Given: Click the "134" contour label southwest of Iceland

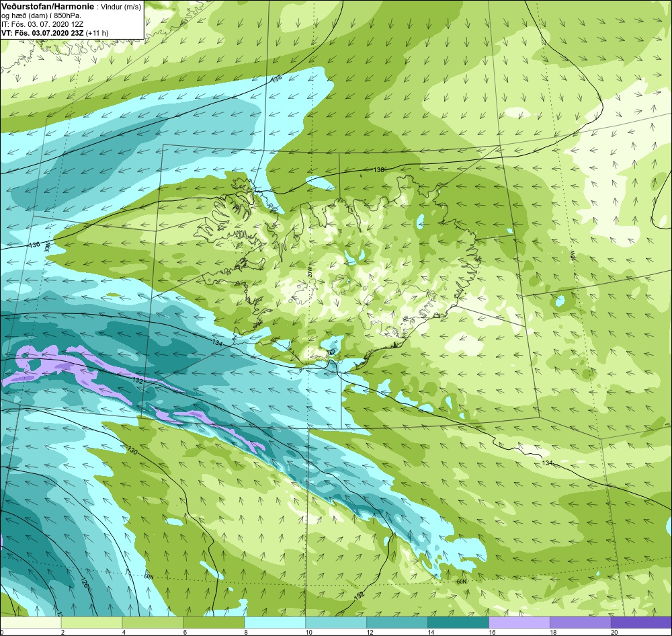Looking at the screenshot, I should point(218,343).
